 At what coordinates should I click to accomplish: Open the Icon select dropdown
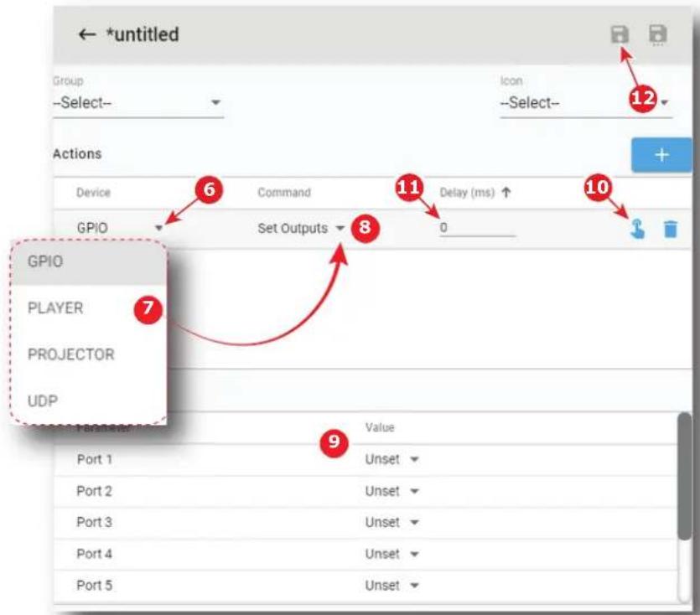click(x=586, y=103)
